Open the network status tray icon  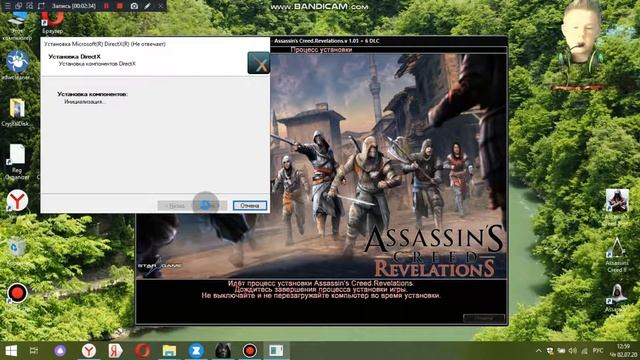click(x=584, y=351)
